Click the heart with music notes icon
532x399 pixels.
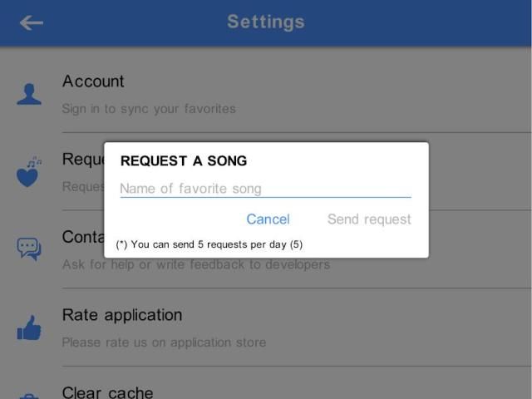pos(29,171)
